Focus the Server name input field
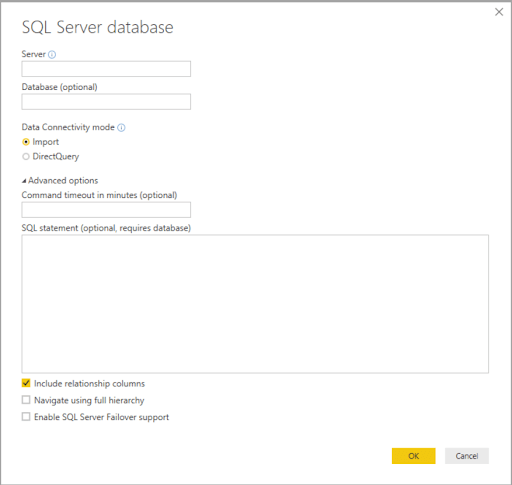Image resolution: width=512 pixels, height=485 pixels. (x=106, y=69)
